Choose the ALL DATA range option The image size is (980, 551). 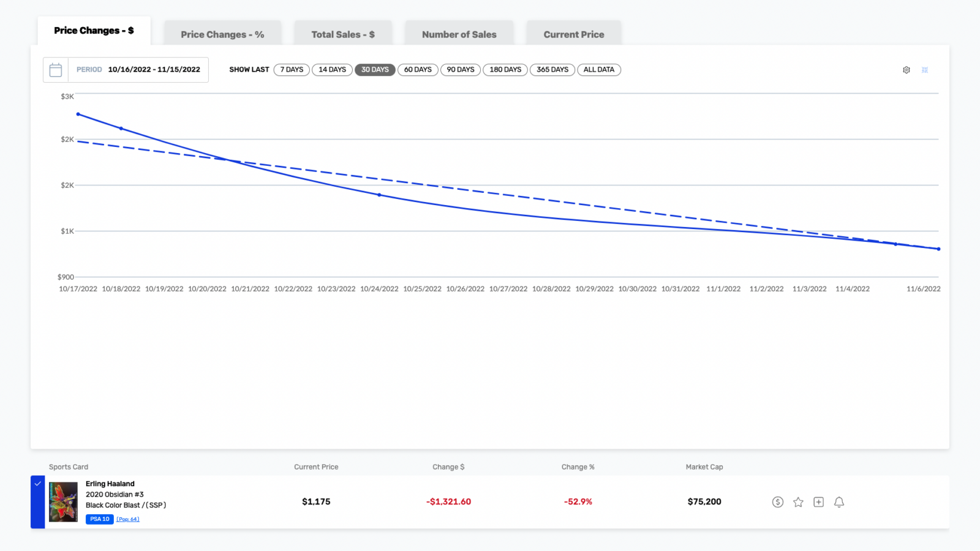click(x=598, y=70)
